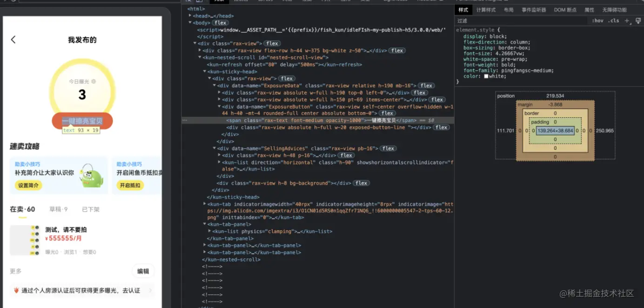Image resolution: width=644 pixels, height=308 pixels.
Task: Tap the 编辑 button
Action: [143, 271]
